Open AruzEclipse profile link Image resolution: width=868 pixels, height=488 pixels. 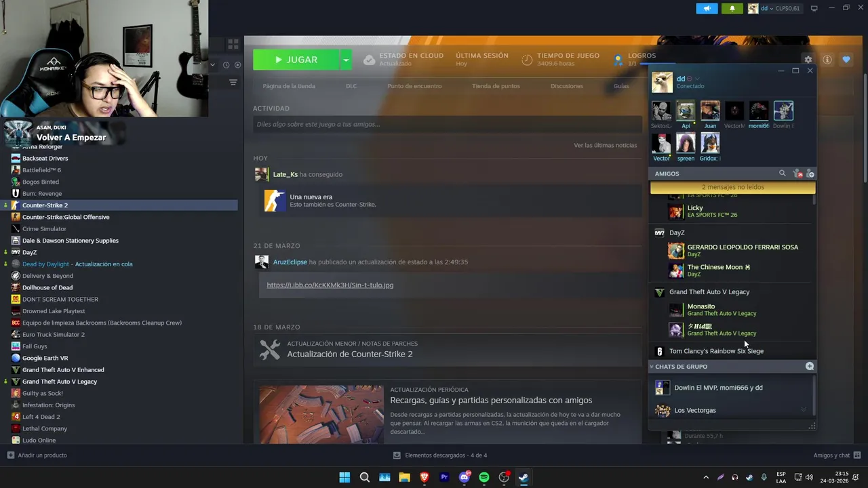click(x=290, y=262)
